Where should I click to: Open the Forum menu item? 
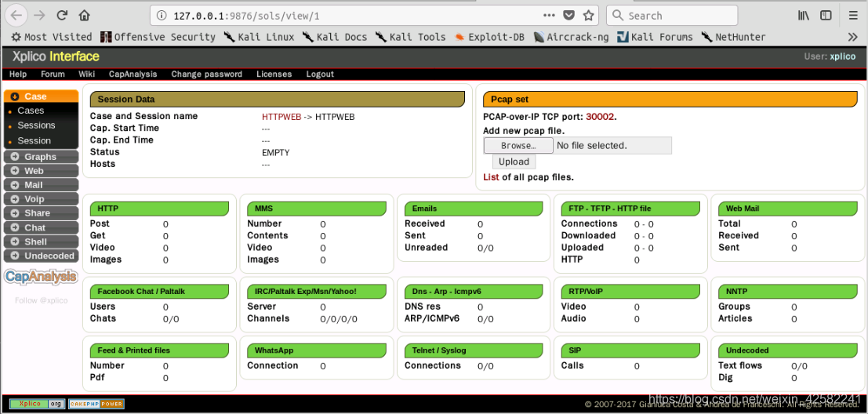coord(53,74)
